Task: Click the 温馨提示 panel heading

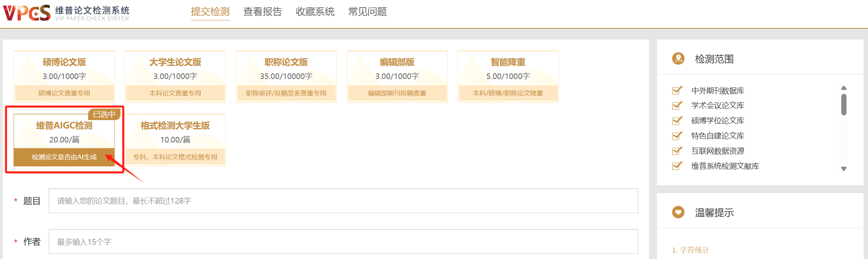Action: (714, 213)
